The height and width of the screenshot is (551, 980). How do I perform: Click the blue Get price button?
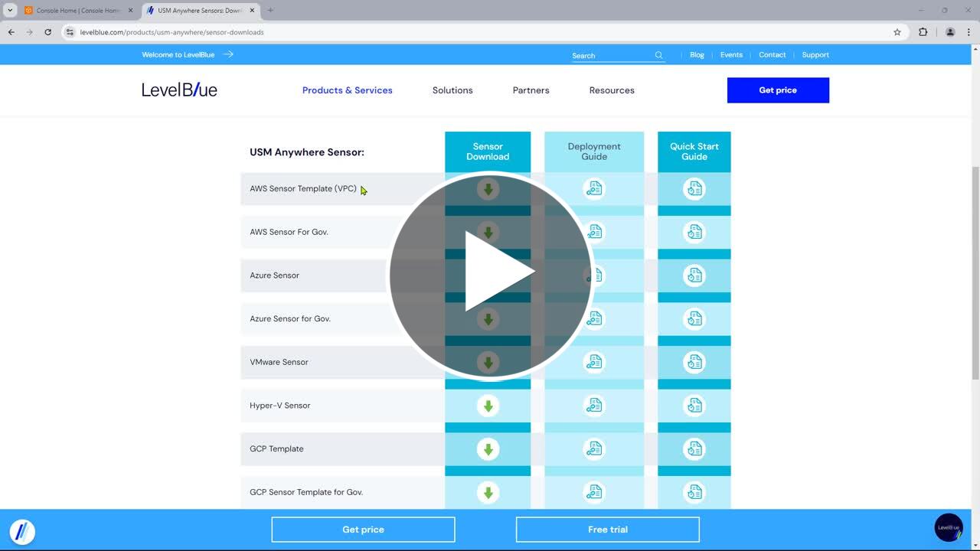[x=778, y=90]
